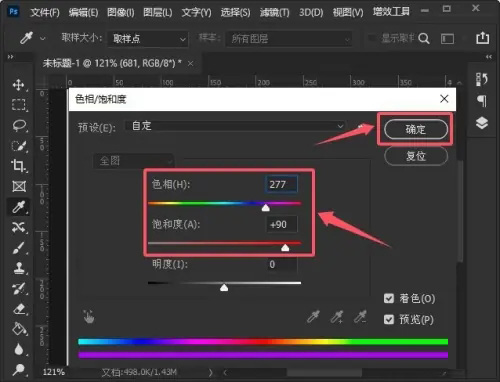Click the 明度 lightness slider handle
Screen dimensions: 500x382
coord(224,287)
